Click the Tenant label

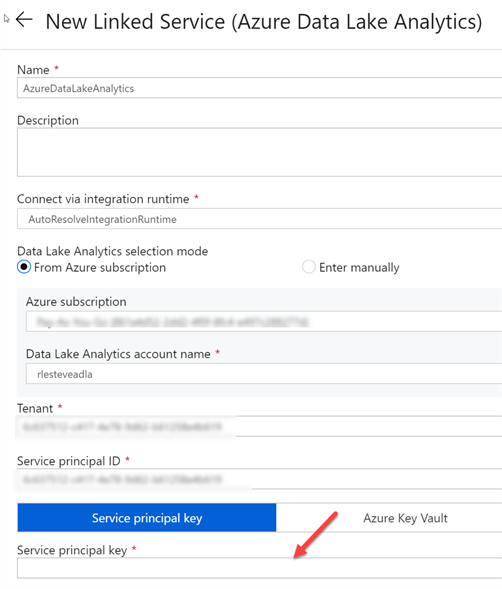coord(35,408)
